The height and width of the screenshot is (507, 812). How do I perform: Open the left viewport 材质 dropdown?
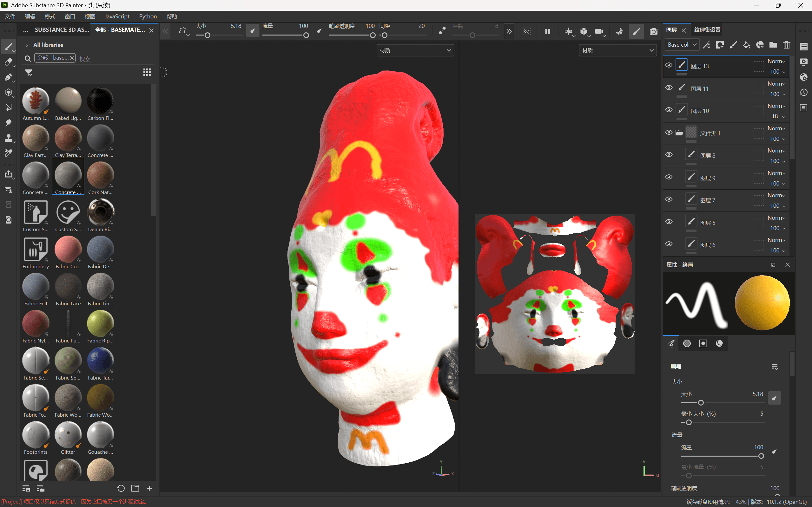click(x=415, y=50)
